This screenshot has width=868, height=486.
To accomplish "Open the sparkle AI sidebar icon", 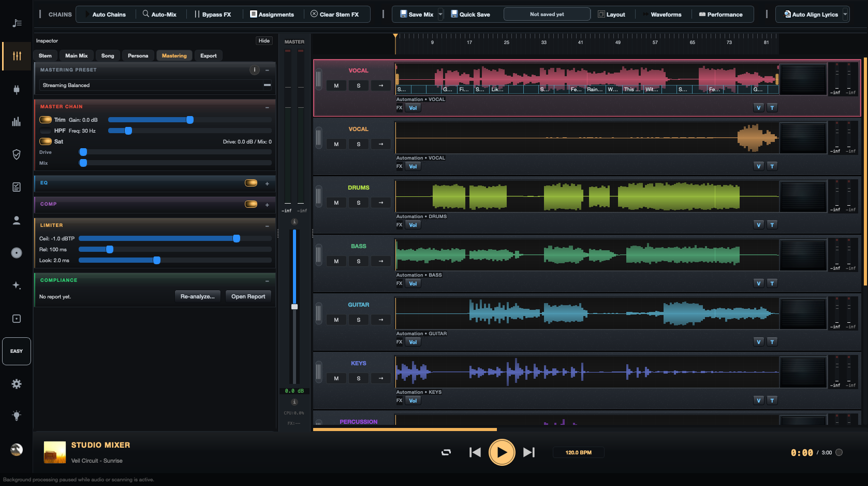I will 17,285.
